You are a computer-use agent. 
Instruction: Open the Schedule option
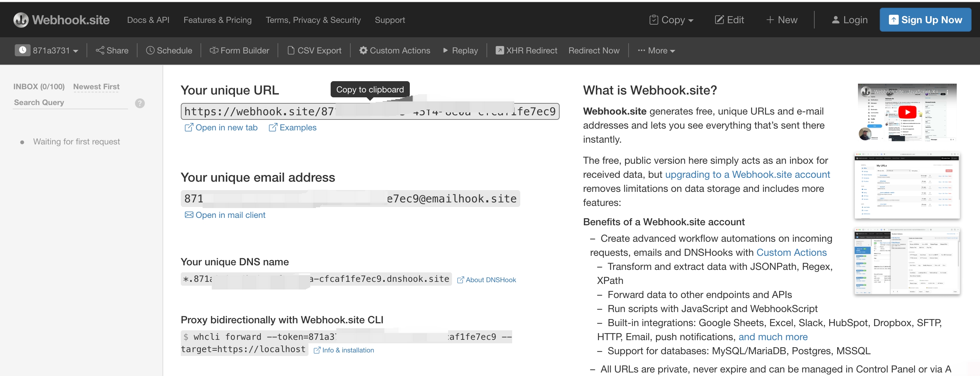[x=169, y=51]
